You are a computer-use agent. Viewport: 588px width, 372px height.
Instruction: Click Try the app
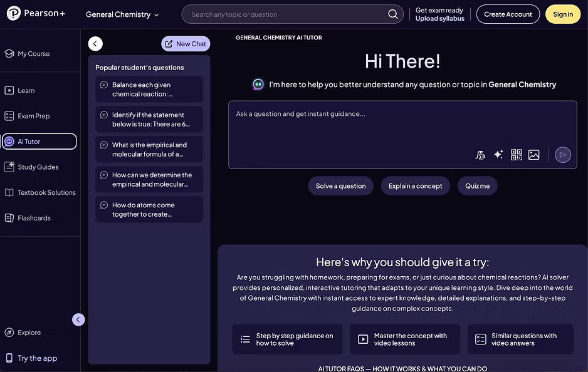pyautogui.click(x=31, y=358)
